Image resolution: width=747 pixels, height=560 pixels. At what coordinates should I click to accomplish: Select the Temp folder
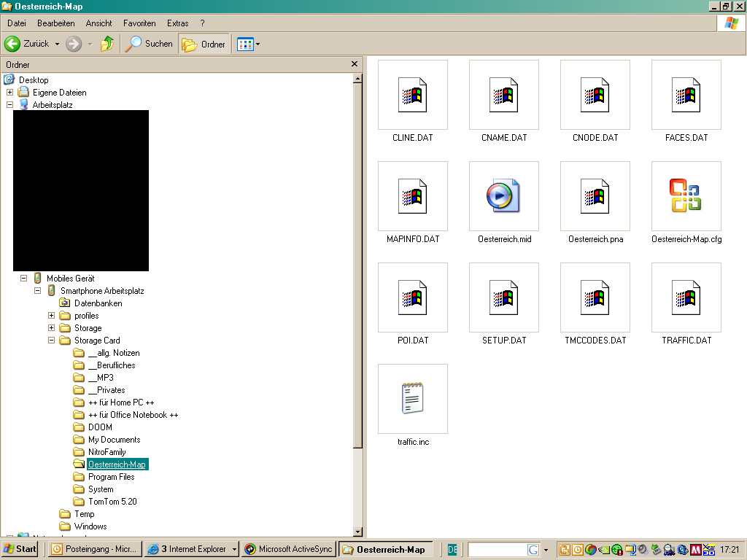tap(85, 514)
